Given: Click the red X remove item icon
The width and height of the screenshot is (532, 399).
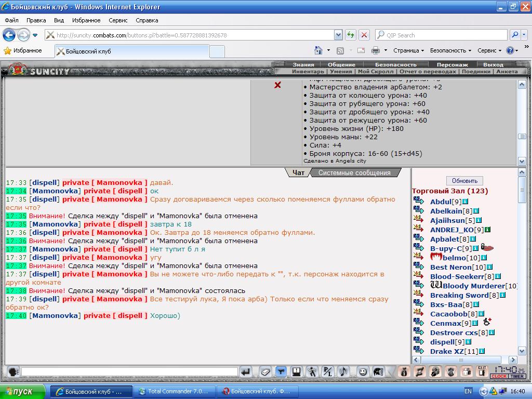Looking at the screenshot, I should click(x=277, y=85).
